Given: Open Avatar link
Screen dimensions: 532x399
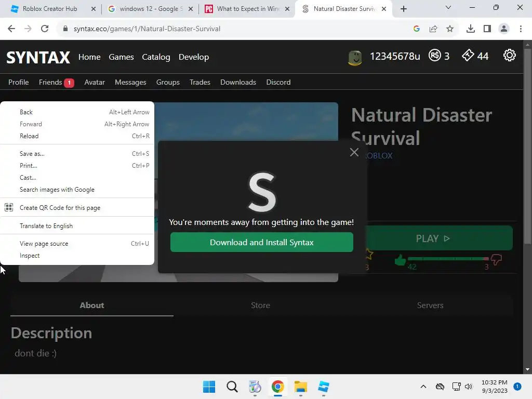Looking at the screenshot, I should 95,82.
